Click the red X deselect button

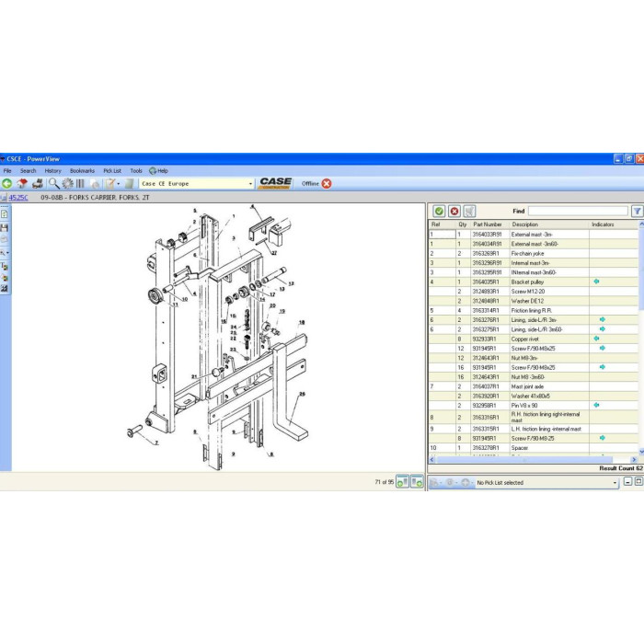pos(454,211)
